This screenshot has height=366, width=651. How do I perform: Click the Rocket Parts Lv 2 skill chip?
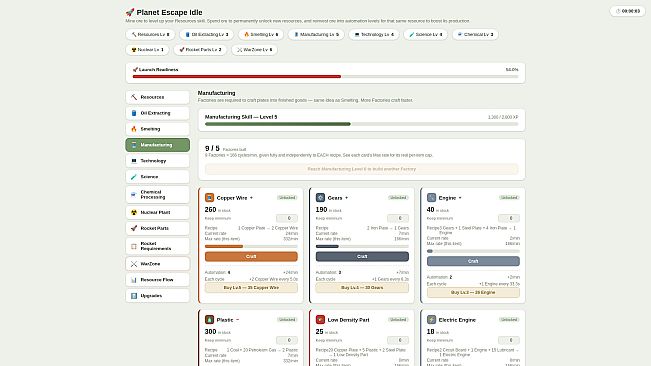(x=200, y=50)
